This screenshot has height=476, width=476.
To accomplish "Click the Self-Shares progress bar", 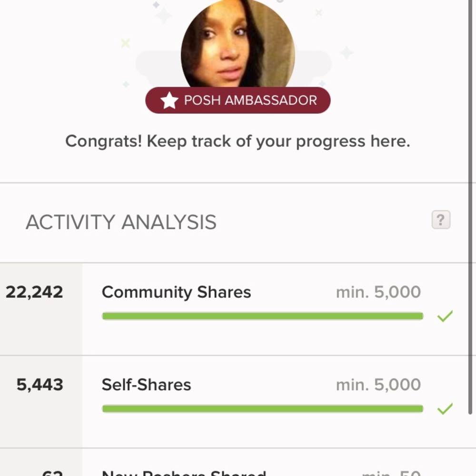I will pyautogui.click(x=263, y=408).
